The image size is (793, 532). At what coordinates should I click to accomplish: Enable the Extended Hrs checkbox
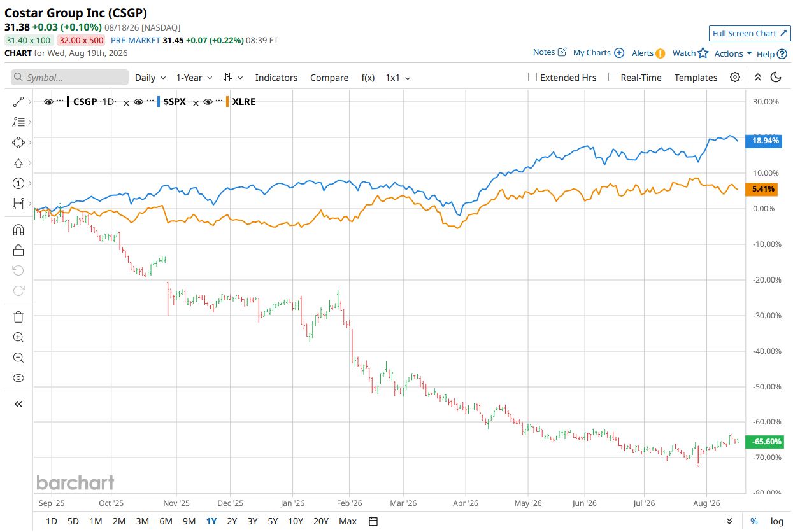[x=532, y=77]
